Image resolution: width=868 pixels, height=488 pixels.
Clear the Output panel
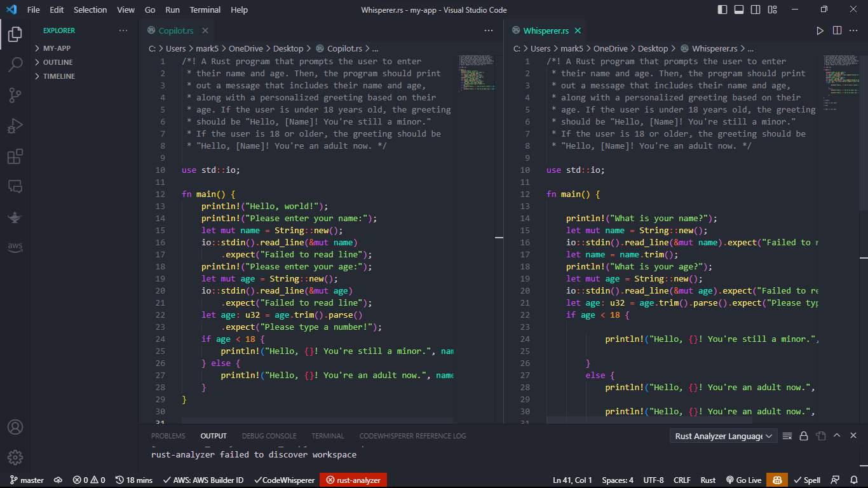point(787,436)
